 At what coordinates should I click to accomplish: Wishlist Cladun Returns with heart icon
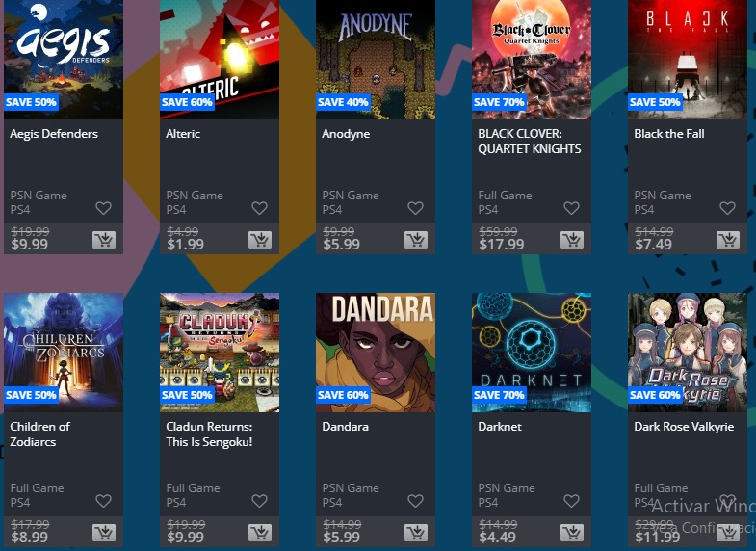coord(259,501)
